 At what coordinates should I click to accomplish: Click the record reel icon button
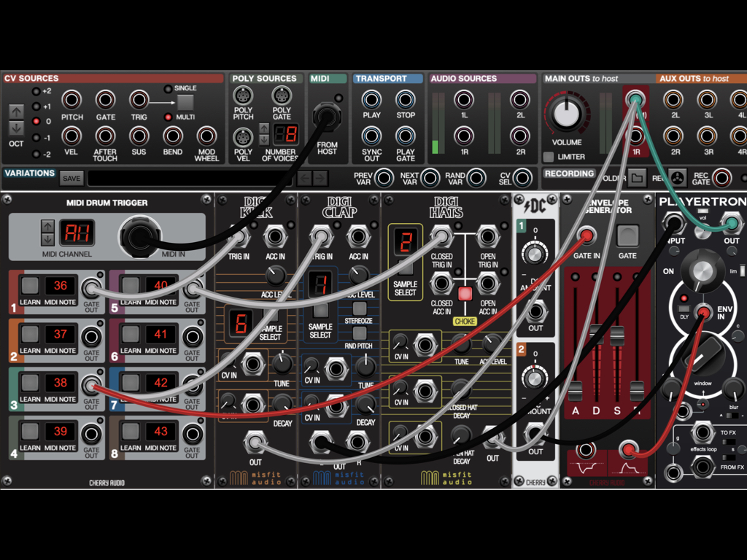click(x=678, y=178)
